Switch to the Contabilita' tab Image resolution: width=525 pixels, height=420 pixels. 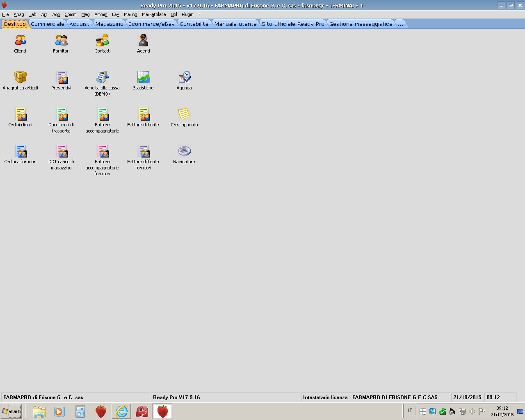[194, 24]
